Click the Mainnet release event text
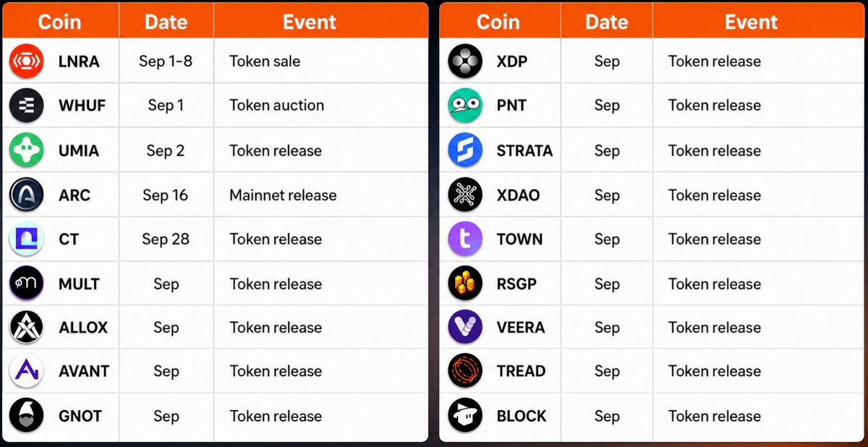Screen dimensions: 868x447 coord(283,195)
